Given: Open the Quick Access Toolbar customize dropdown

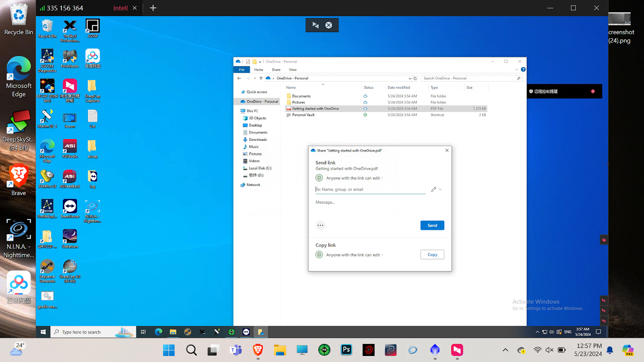Looking at the screenshot, I should coord(260,62).
